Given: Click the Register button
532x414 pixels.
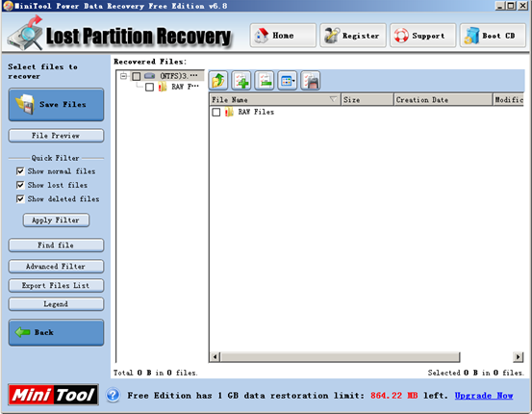Looking at the screenshot, I should [353, 36].
